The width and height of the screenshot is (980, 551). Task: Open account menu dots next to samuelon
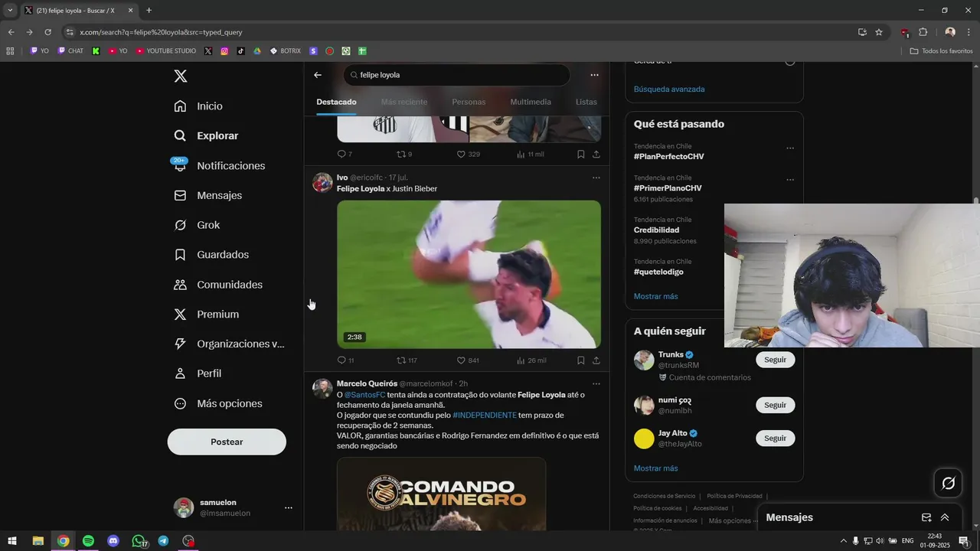point(289,507)
